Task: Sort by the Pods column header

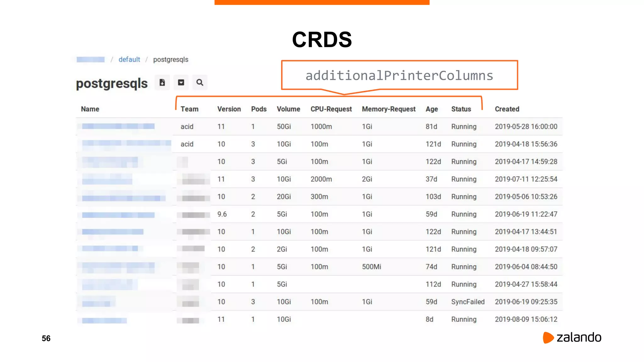Action: click(259, 109)
